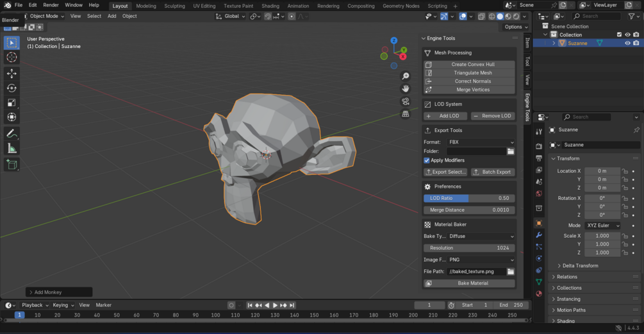Click Add LOD button

(445, 116)
